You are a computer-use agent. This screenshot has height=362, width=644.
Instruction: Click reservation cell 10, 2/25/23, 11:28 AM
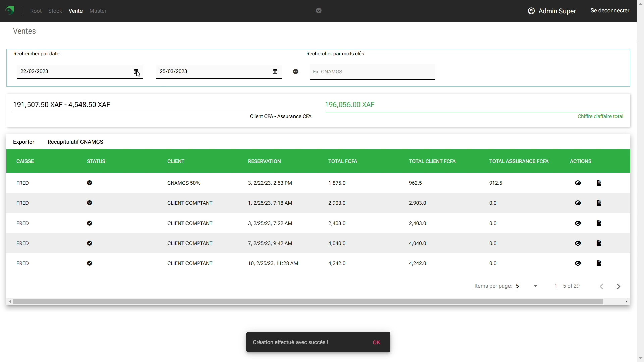tap(273, 263)
